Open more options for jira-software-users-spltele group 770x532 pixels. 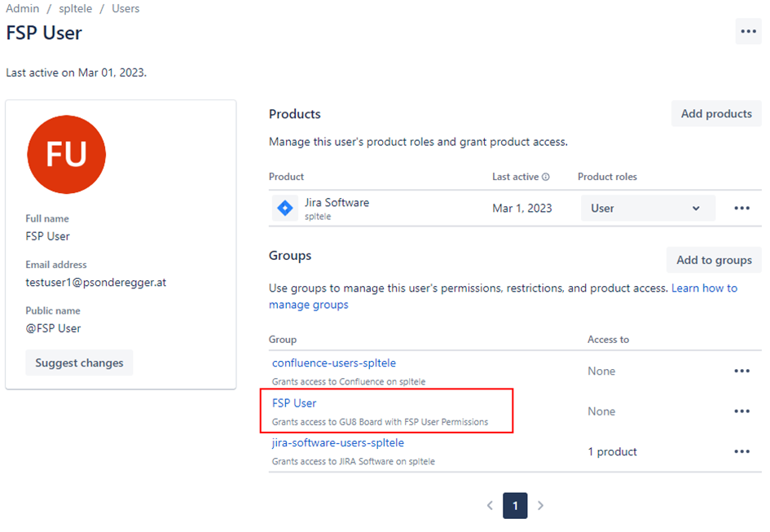[741, 451]
